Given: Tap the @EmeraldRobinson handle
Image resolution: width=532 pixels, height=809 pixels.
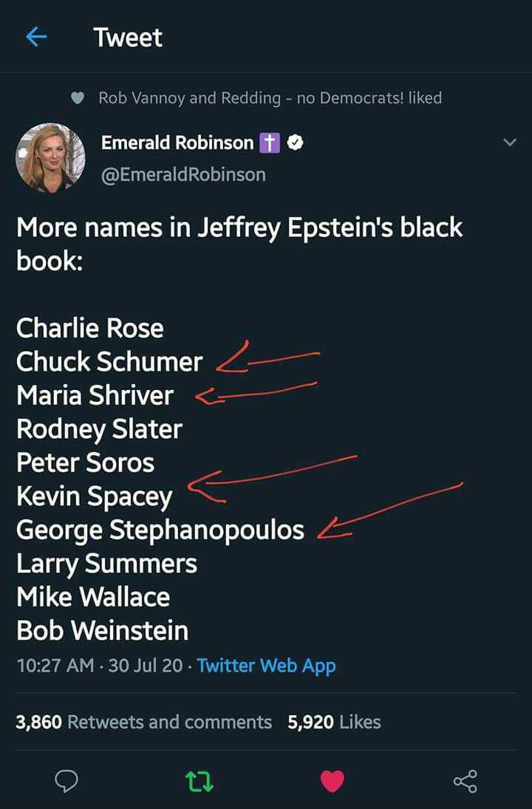Looking at the screenshot, I should point(183,174).
